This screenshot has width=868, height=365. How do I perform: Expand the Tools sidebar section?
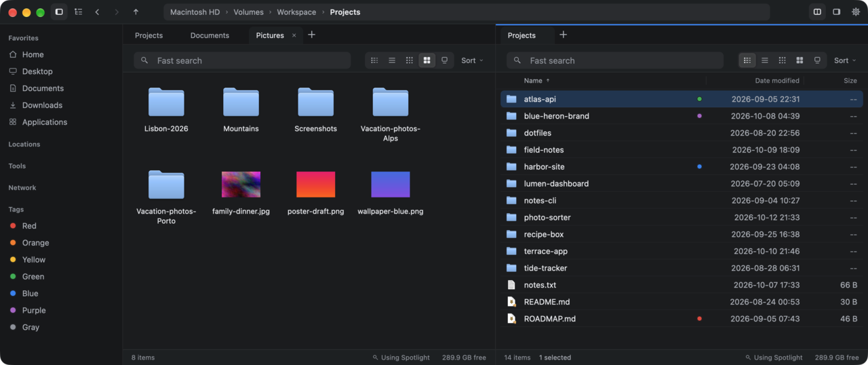coord(17,166)
